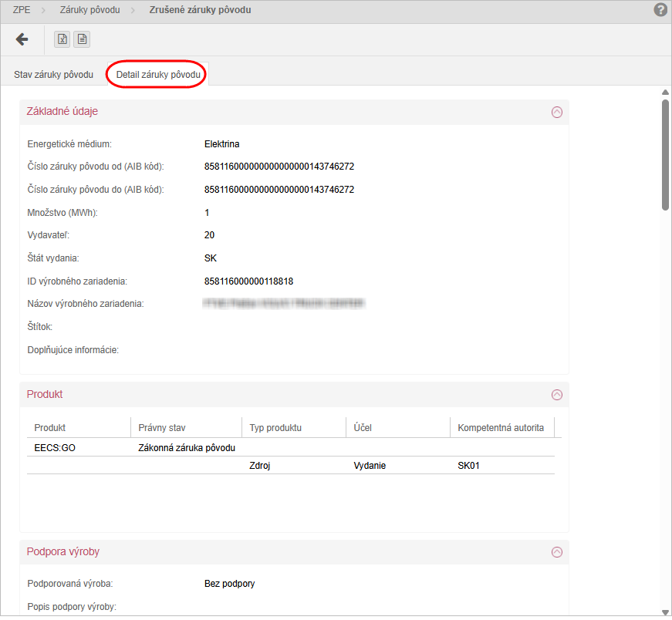Screen dimensions: 672x620
Task: Click the text document export icon
Action: pos(81,39)
